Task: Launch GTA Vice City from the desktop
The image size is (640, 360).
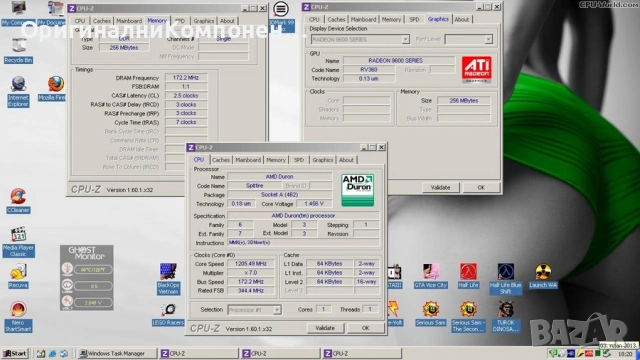Action: (x=431, y=276)
